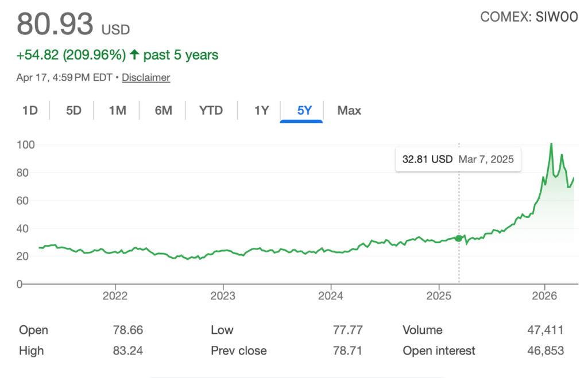Open the Disclaimer link
This screenshot has height=378, width=588.
coord(145,77)
